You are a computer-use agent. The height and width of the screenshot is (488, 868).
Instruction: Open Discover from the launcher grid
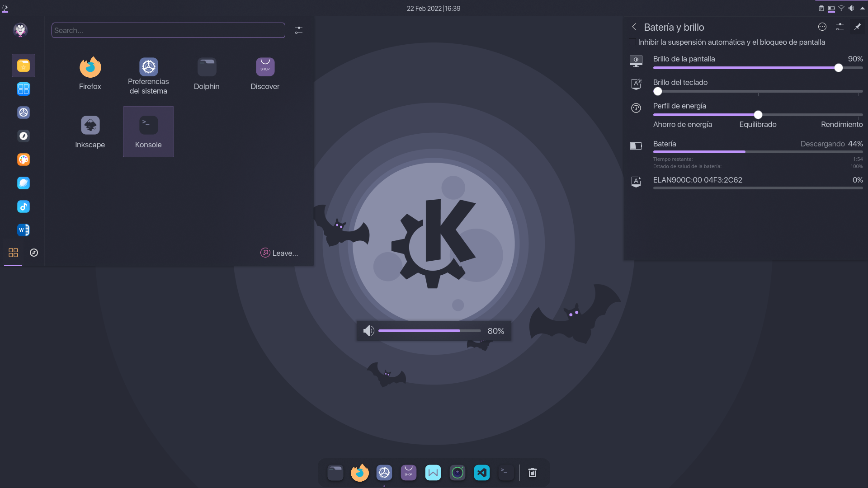(265, 74)
